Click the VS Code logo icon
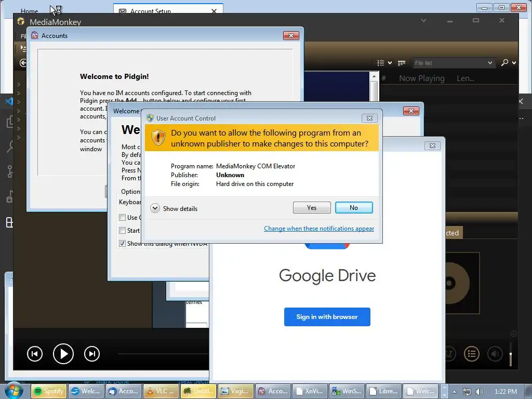This screenshot has height=399, width=532. tap(9, 101)
